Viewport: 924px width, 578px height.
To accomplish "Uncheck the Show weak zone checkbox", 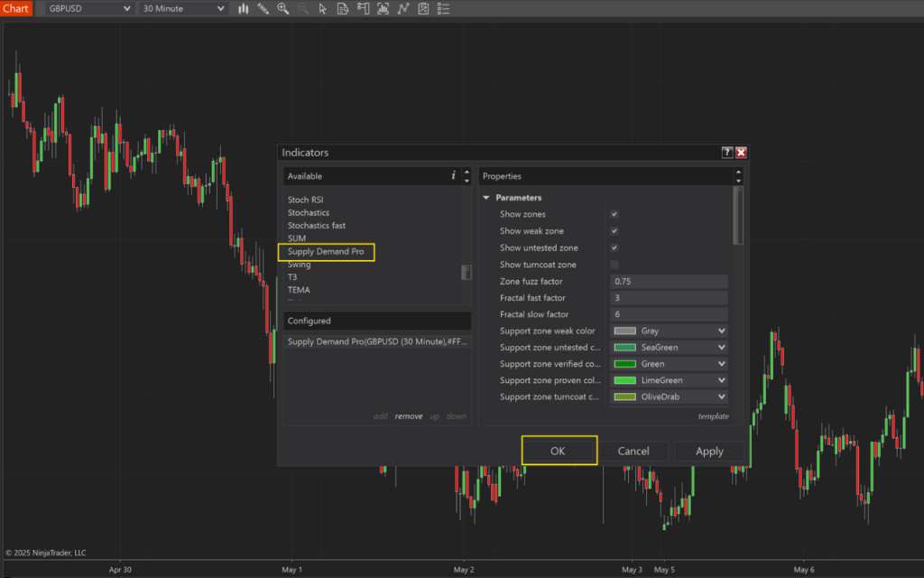I will [614, 231].
